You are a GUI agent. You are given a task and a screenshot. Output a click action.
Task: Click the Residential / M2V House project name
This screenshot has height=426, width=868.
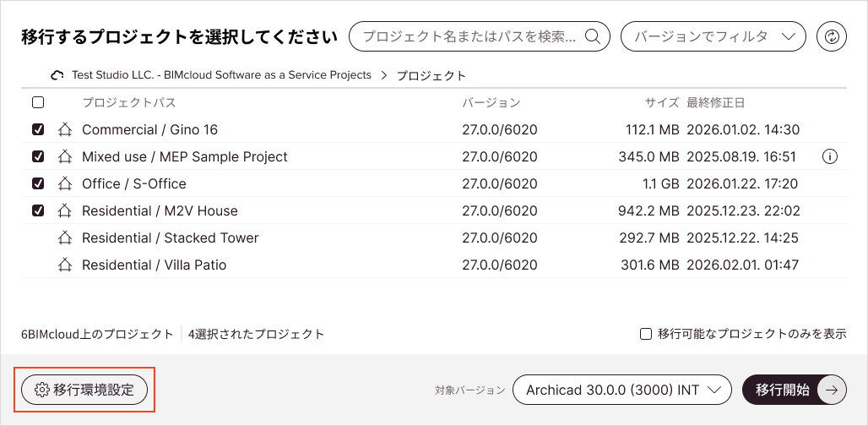[160, 210]
